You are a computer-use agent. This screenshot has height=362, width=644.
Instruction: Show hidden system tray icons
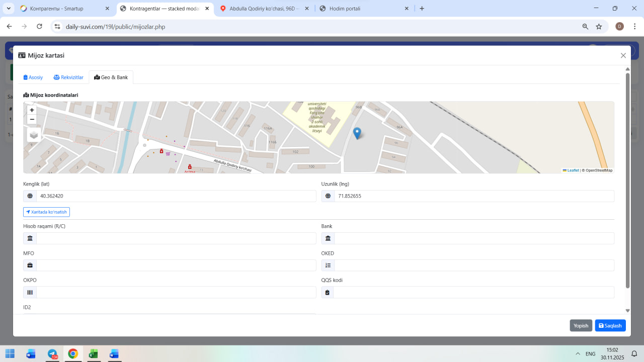(578, 354)
